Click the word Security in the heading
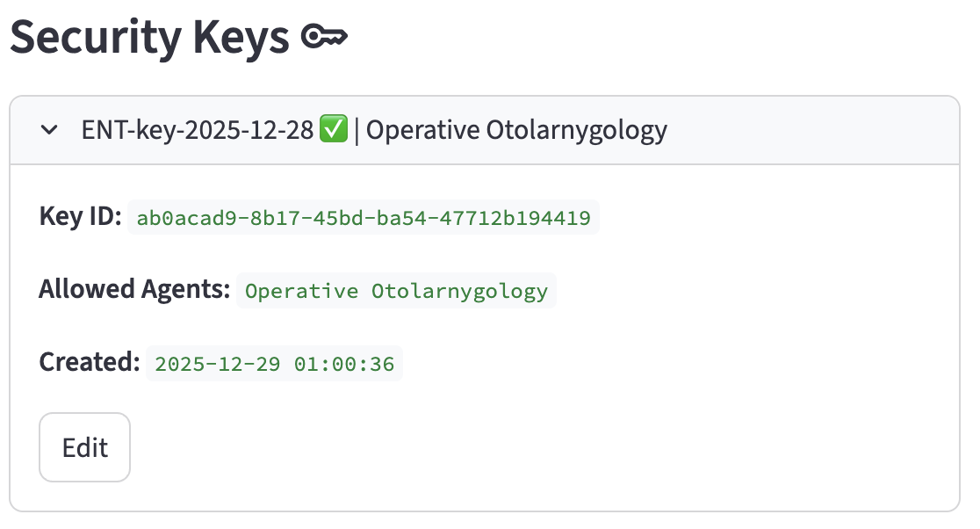This screenshot has height=529, width=980. point(104,37)
